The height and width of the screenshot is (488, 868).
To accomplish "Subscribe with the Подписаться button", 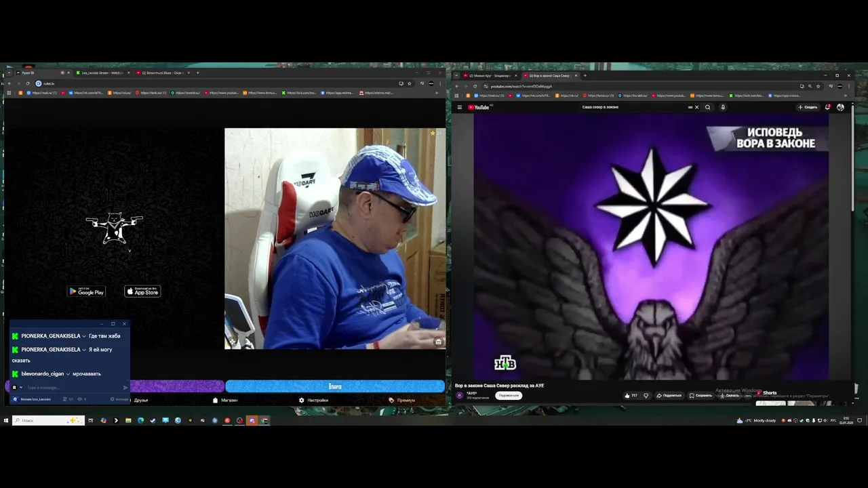I will click(x=508, y=395).
